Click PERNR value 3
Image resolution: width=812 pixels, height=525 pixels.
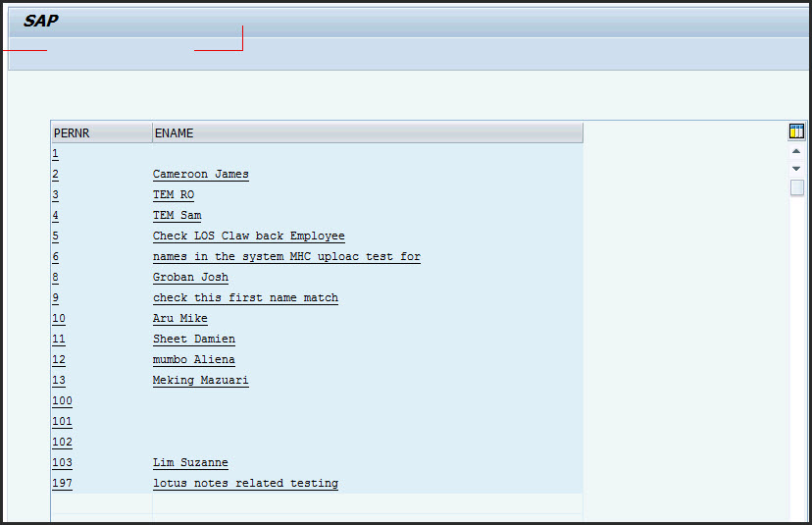(x=56, y=195)
